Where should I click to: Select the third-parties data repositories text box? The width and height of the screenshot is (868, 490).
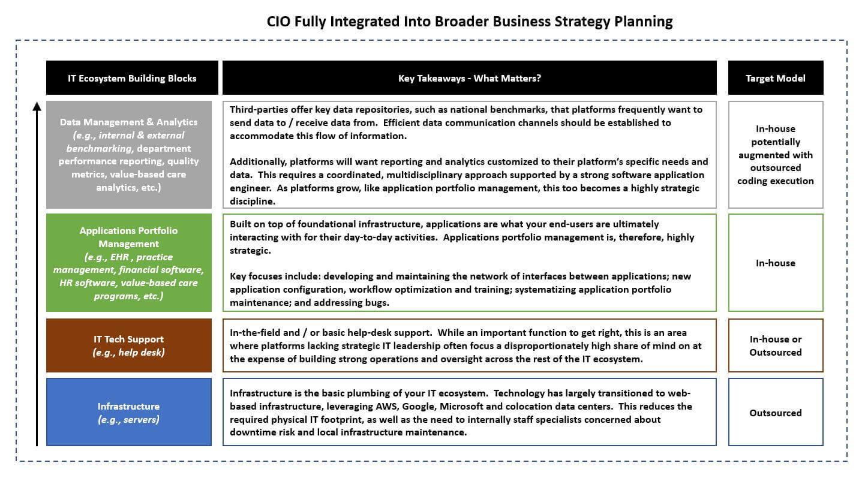470,155
